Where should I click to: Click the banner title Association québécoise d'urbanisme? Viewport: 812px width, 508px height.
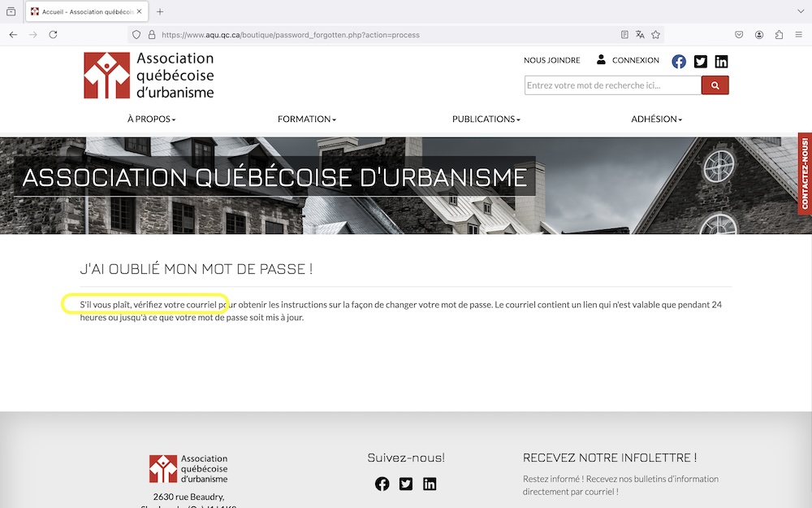coord(274,177)
